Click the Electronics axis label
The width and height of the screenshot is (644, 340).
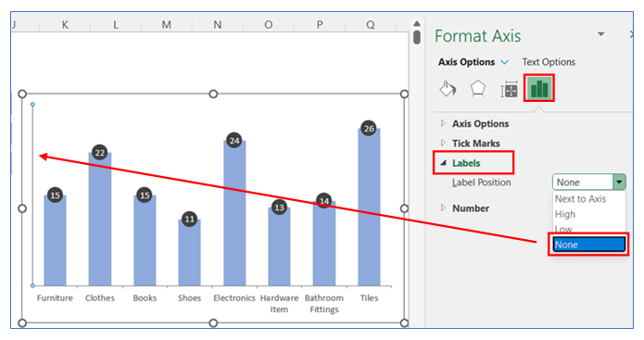[x=234, y=298]
